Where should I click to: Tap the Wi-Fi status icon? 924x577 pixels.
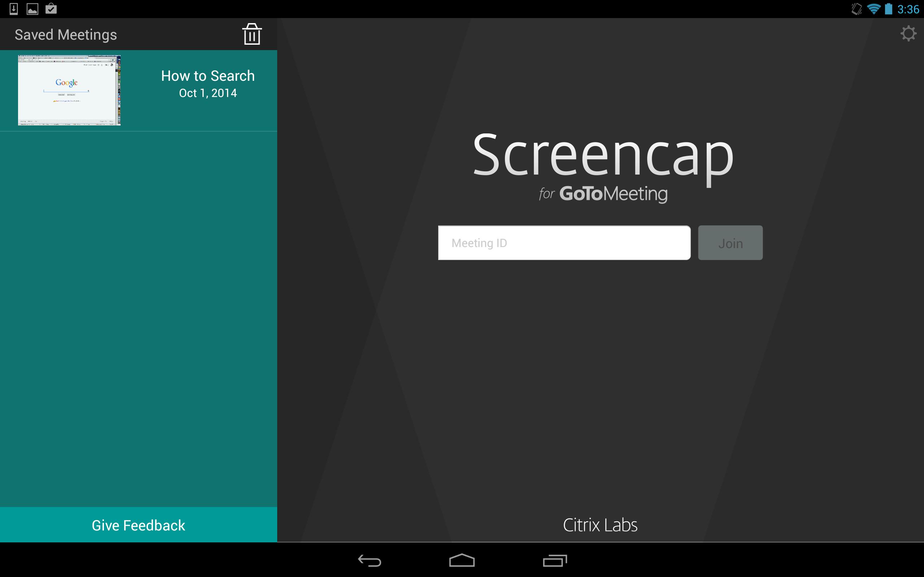pyautogui.click(x=874, y=8)
